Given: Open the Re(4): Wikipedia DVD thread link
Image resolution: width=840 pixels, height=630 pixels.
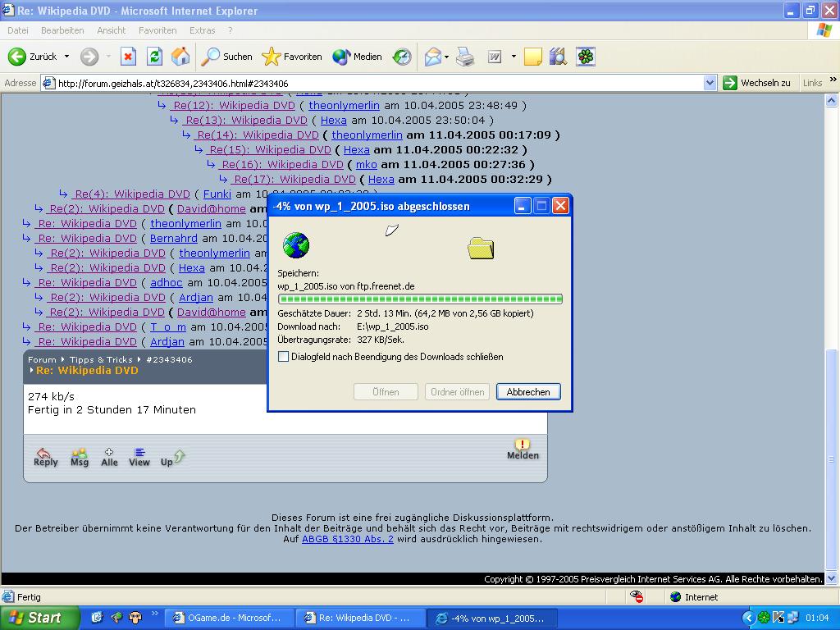Looking at the screenshot, I should click(x=132, y=194).
